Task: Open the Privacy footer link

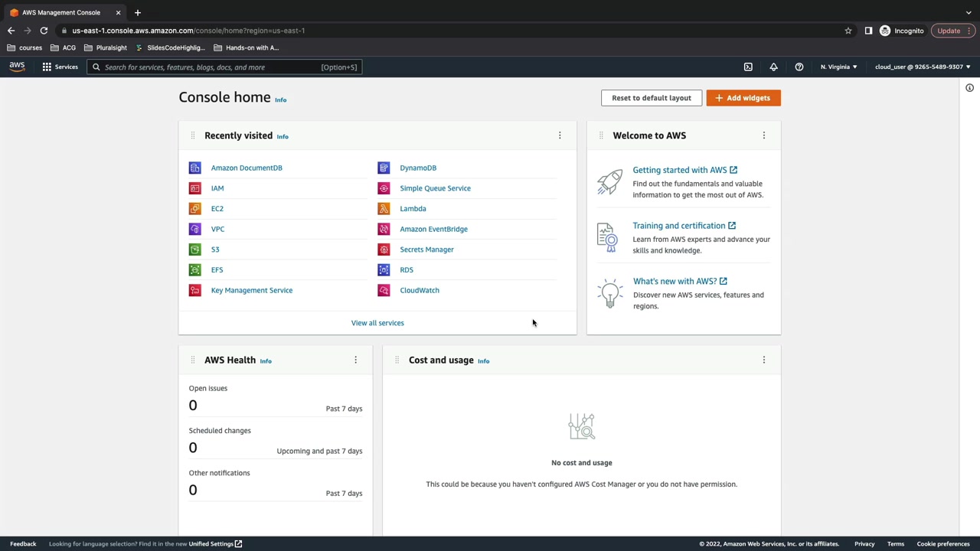Action: pyautogui.click(x=864, y=544)
